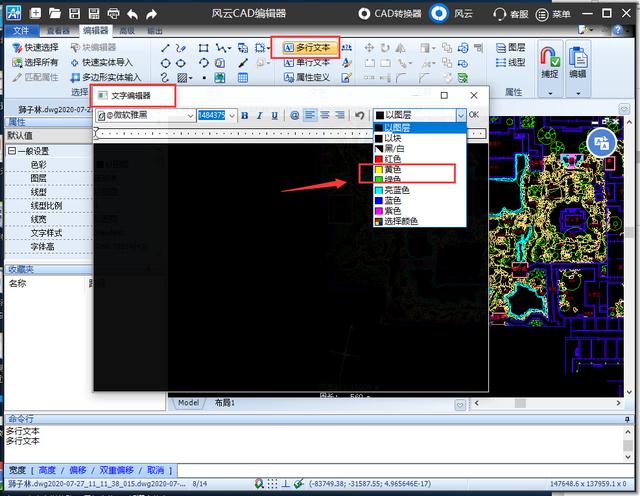640x496 pixels.
Task: Confirm with OK in text editor
Action: point(474,115)
